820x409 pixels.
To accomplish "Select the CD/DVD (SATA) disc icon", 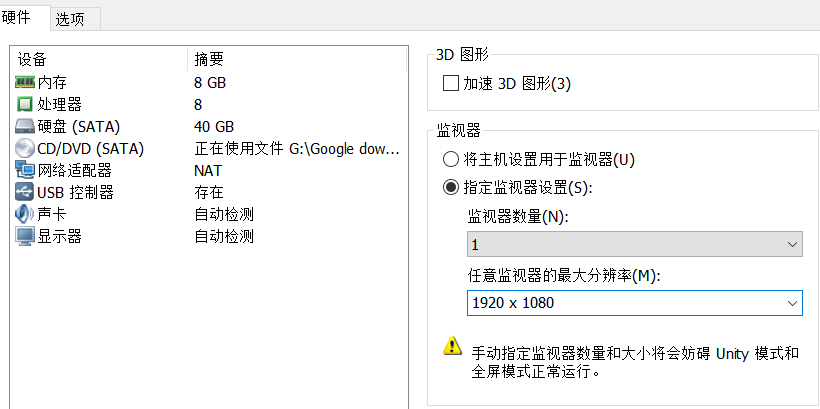I will (25, 148).
